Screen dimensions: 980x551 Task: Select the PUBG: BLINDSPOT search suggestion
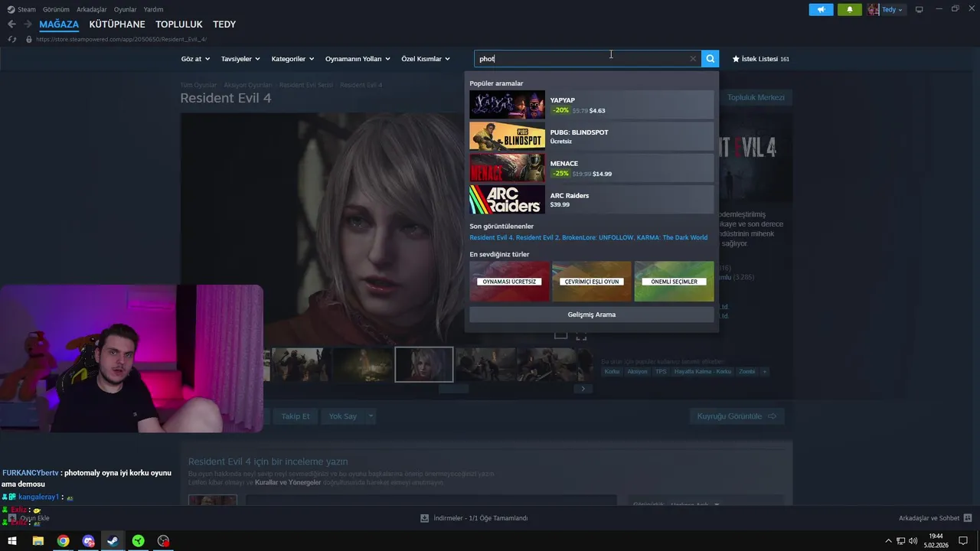[x=591, y=136]
